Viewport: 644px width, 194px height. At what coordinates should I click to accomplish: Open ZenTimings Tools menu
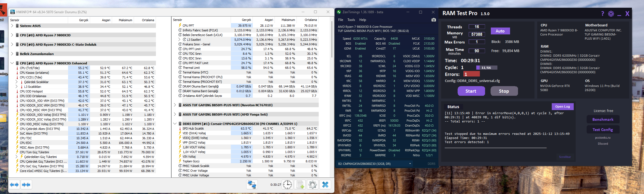point(351,20)
